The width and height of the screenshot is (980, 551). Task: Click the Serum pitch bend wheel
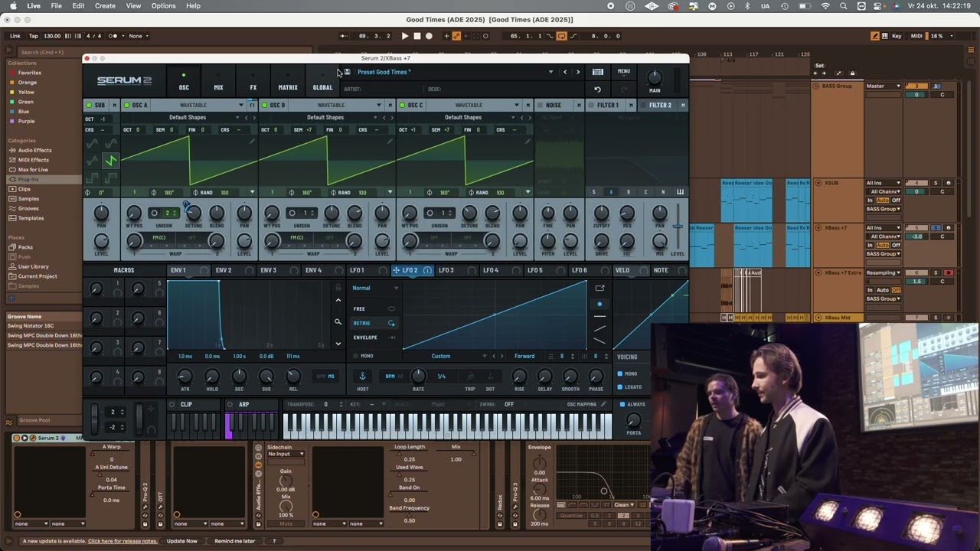coord(95,418)
